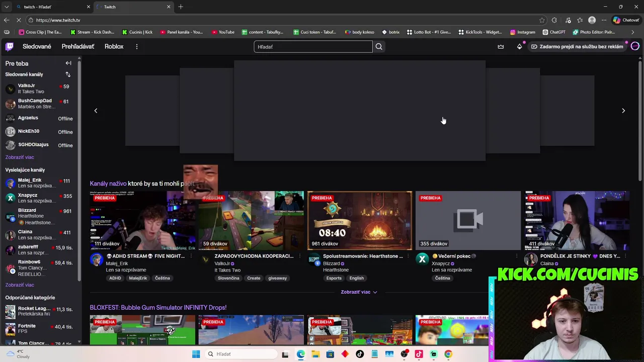
Task: Click Zadarmo prejdi na službu bez reklám
Action: coord(577,47)
